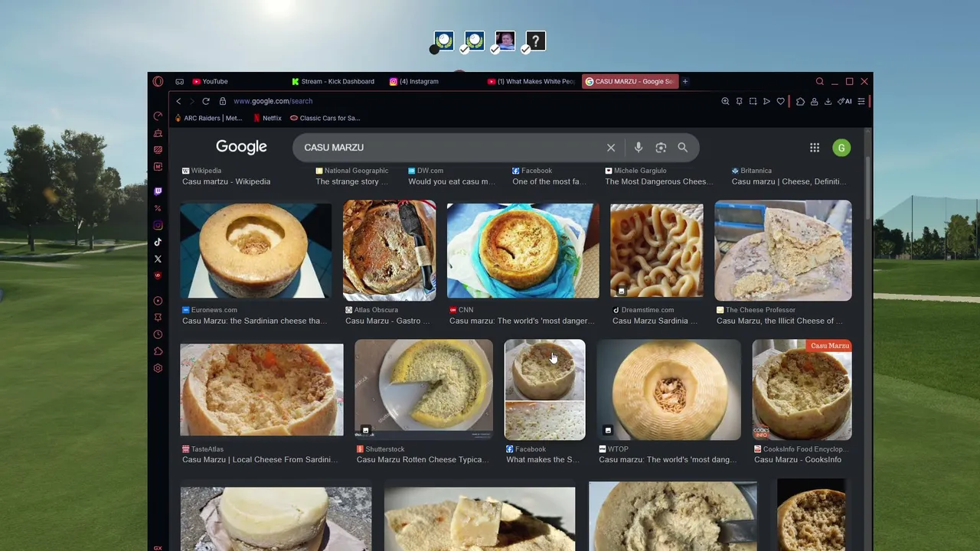Viewport: 980px width, 551px height.
Task: Switch to the Stream - Kick Dashboard tab
Action: [x=335, y=81]
